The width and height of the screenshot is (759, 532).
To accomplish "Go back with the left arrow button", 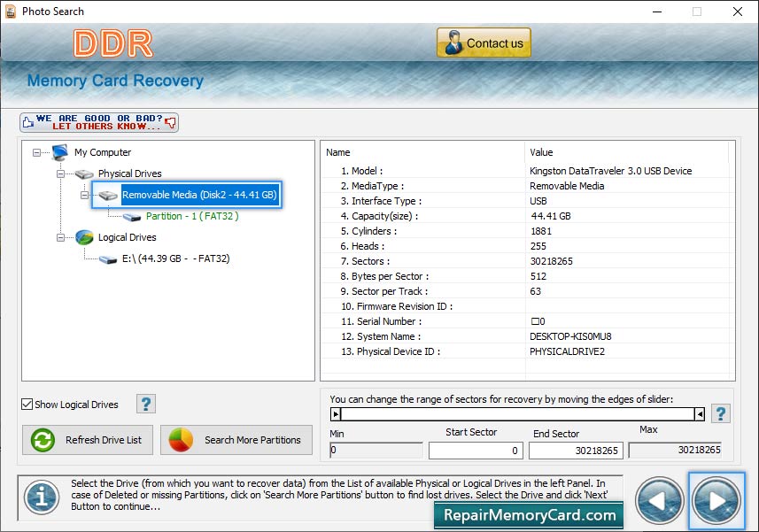I will [659, 501].
